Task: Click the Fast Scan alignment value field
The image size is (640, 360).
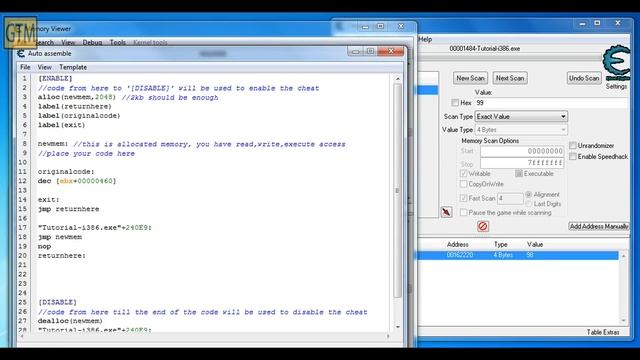Action: [x=510, y=199]
